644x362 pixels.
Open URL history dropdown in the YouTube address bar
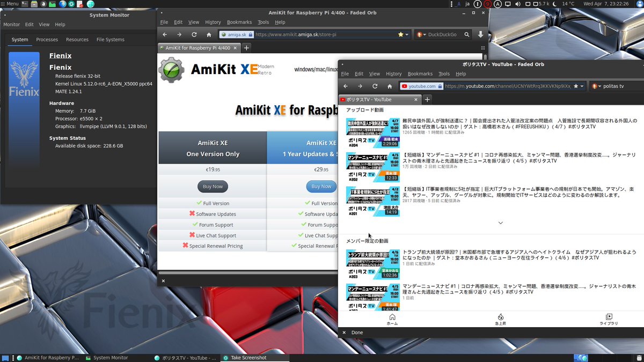click(x=583, y=86)
